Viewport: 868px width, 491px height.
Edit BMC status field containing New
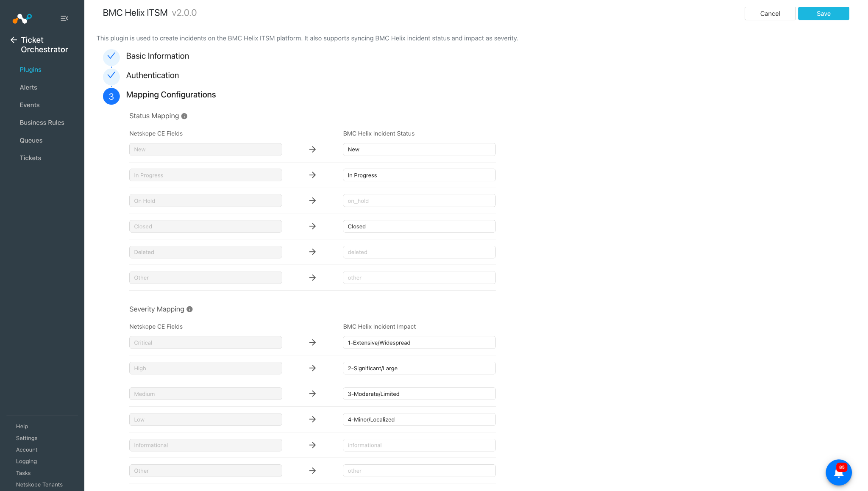point(419,150)
